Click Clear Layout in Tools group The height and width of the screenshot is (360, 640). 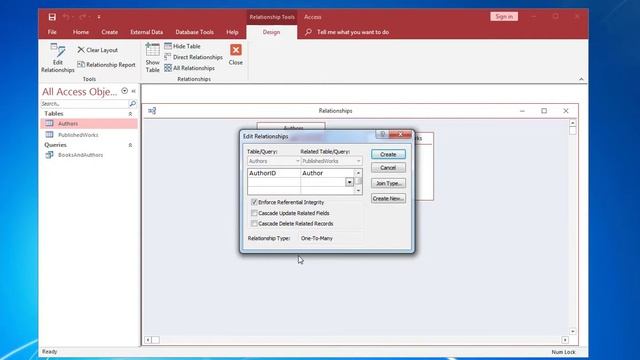pyautogui.click(x=98, y=50)
